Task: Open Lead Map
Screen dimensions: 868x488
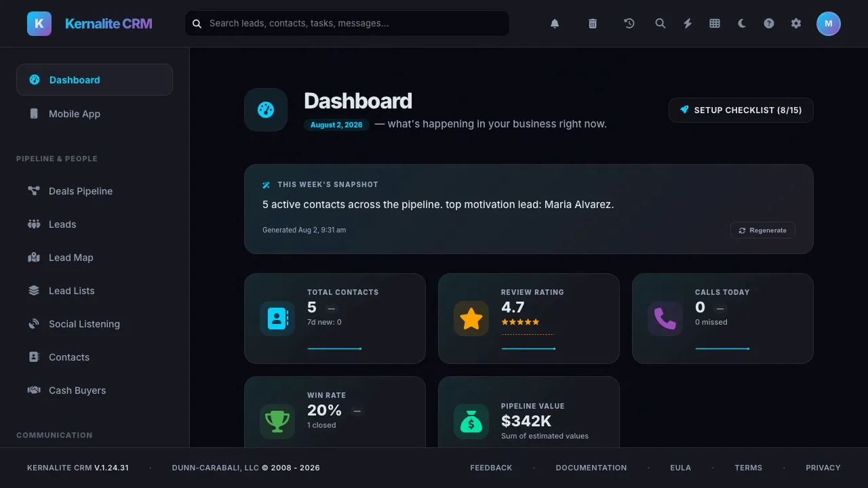Action: [94, 258]
